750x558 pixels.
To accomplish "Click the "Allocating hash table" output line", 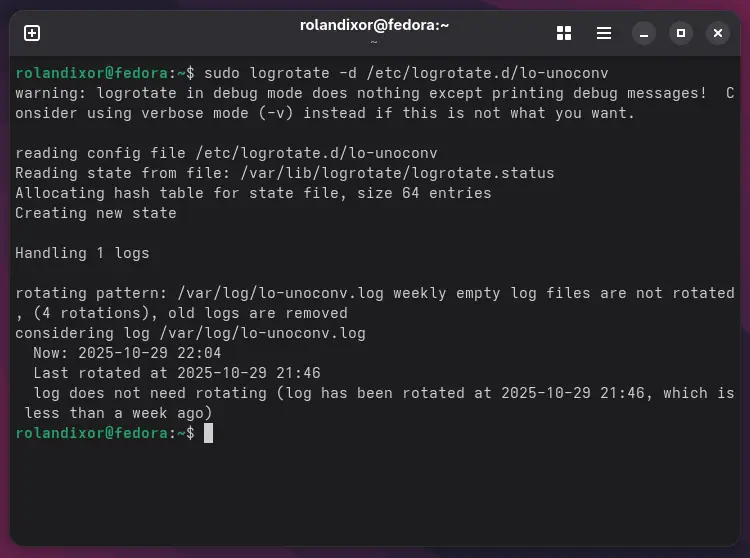I will pyautogui.click(x=253, y=193).
